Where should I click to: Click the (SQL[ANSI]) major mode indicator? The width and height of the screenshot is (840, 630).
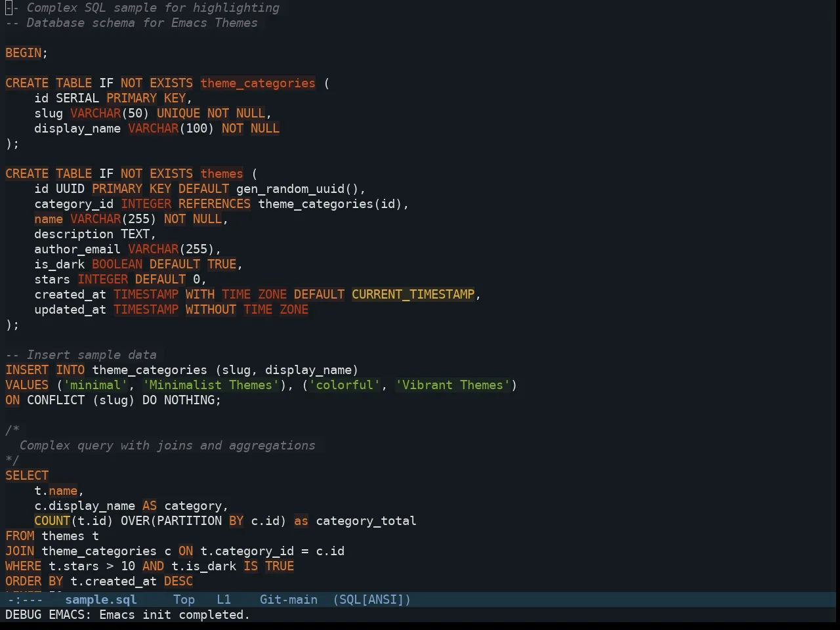(x=371, y=599)
